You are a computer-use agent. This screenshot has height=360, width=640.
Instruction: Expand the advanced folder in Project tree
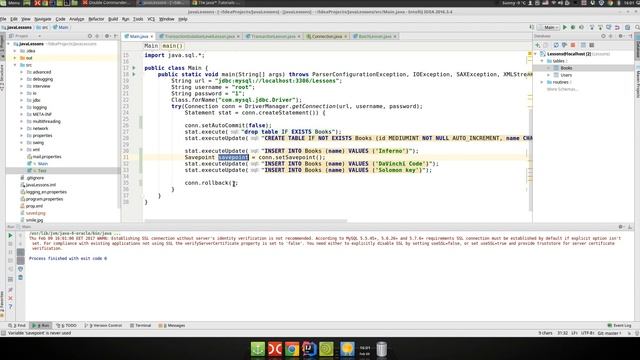22,72
